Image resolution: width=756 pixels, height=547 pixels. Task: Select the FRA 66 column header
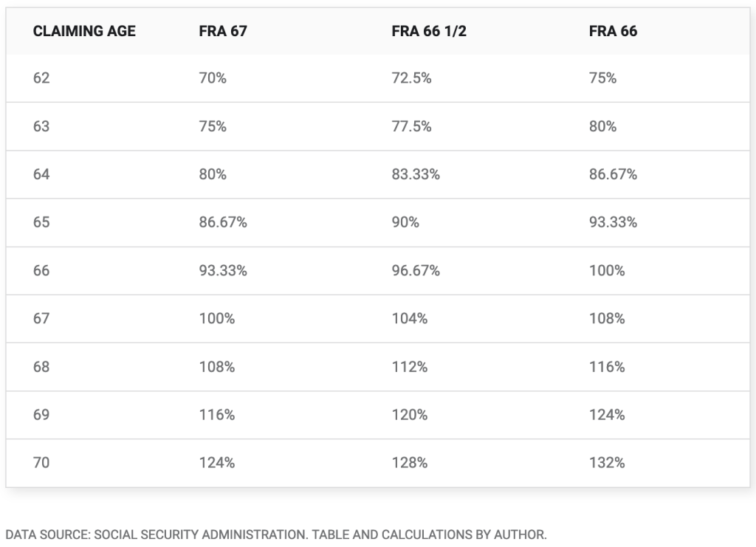click(x=613, y=31)
